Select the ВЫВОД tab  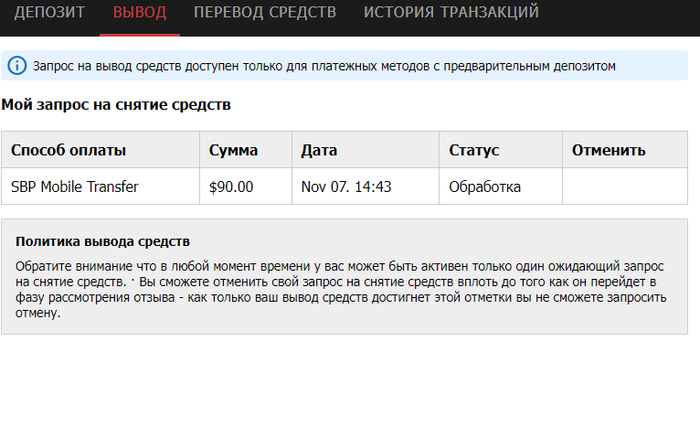tap(140, 12)
